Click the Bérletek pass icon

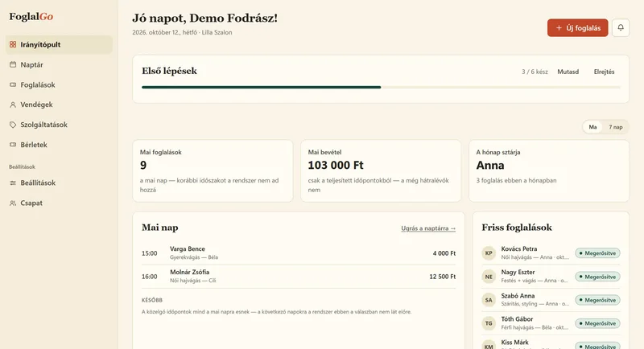pos(13,145)
